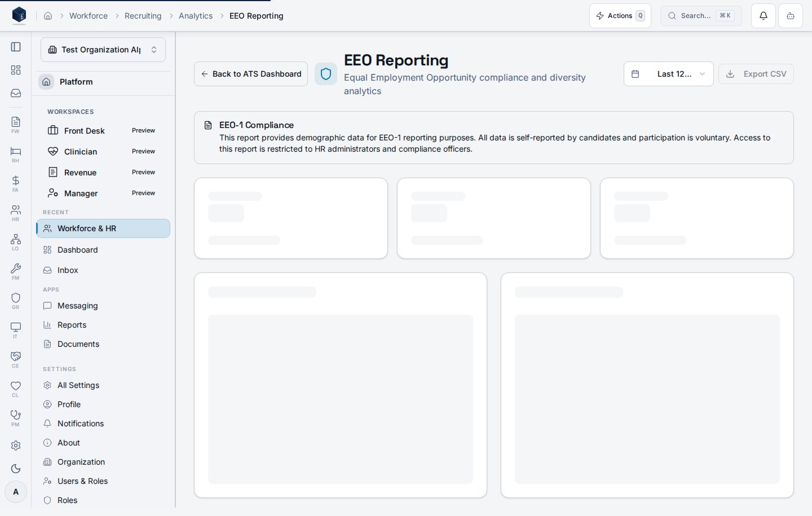Viewport: 812px width, 516px height.
Task: Select EEO Reporting breadcrumb
Action: tap(257, 16)
